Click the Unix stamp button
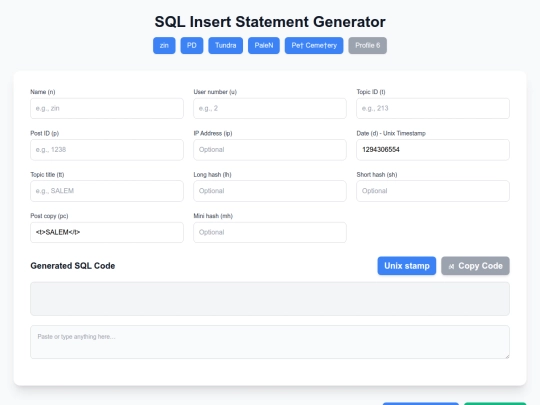 click(x=407, y=266)
